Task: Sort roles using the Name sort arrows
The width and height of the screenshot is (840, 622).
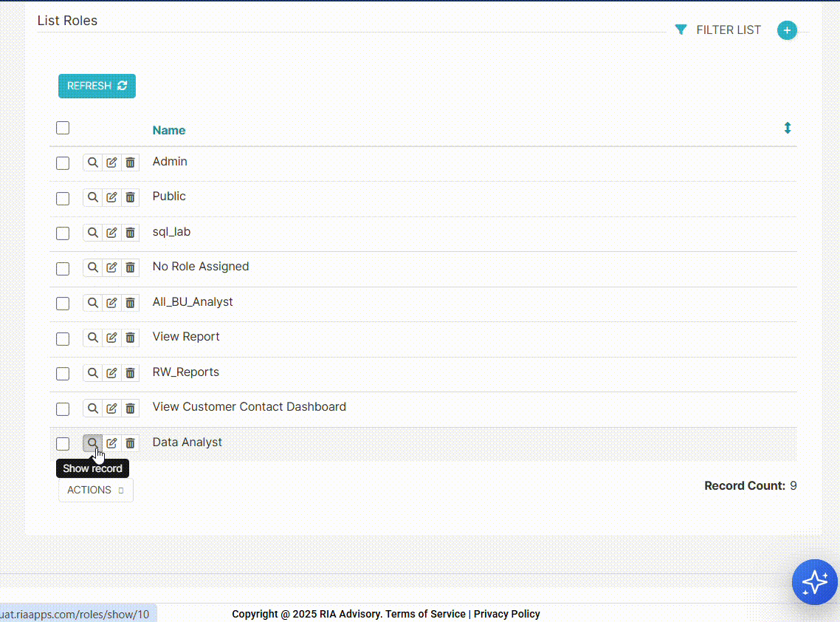Action: 787,129
